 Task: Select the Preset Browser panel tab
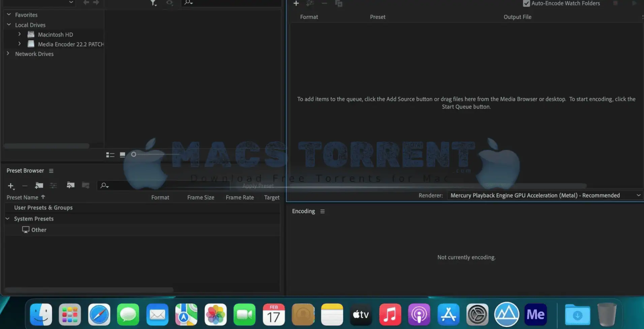point(25,171)
